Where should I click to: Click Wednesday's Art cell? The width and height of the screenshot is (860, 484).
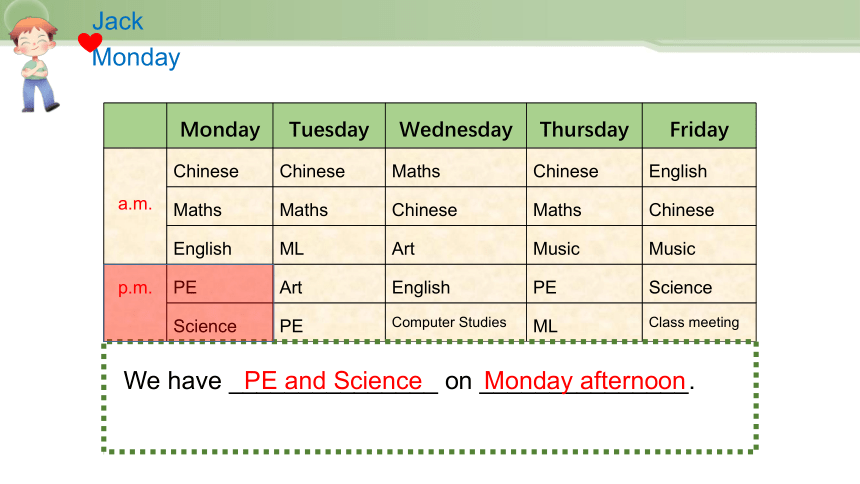456,245
